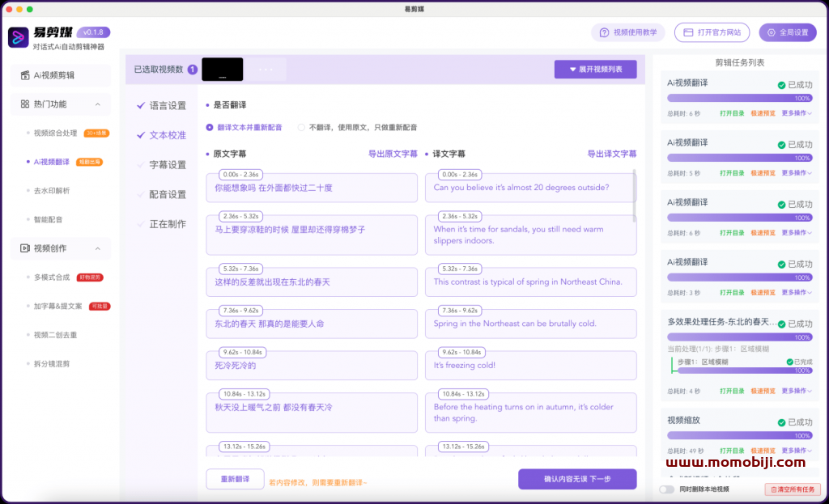Expand the video list with 展开视频列表
The width and height of the screenshot is (829, 504).
tap(595, 70)
